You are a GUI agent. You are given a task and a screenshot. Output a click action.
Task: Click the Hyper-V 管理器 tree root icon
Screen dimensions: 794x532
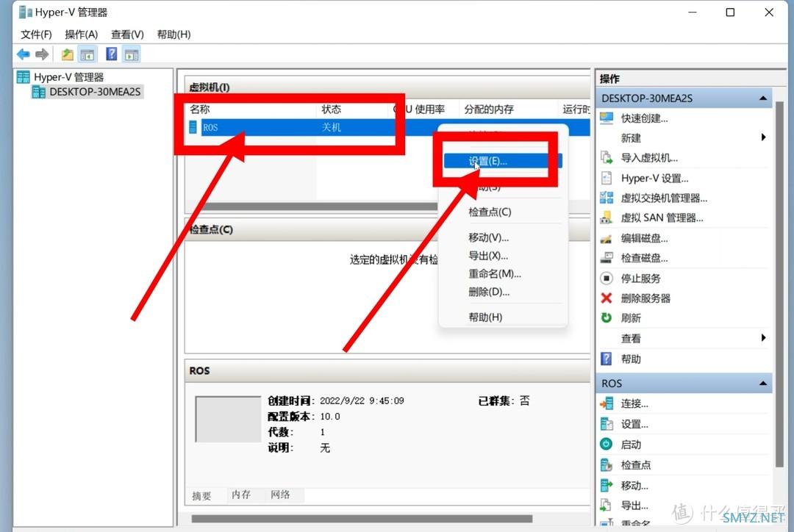pyautogui.click(x=24, y=77)
